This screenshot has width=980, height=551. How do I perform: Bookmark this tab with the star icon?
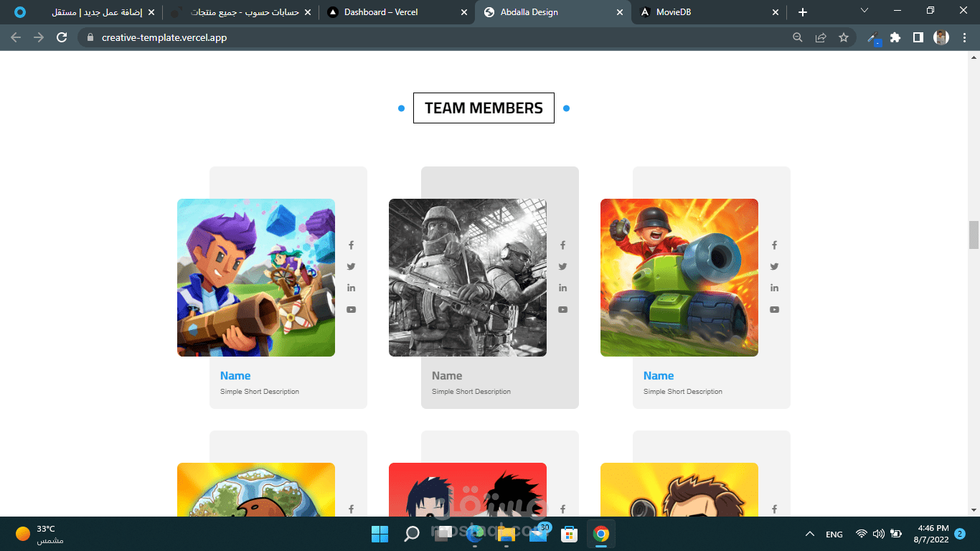tap(844, 37)
